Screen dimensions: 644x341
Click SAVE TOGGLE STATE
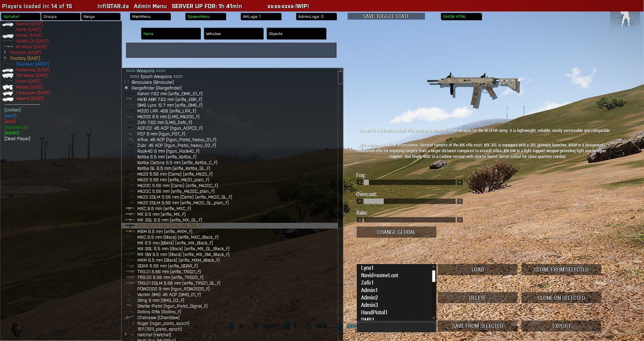pos(386,16)
